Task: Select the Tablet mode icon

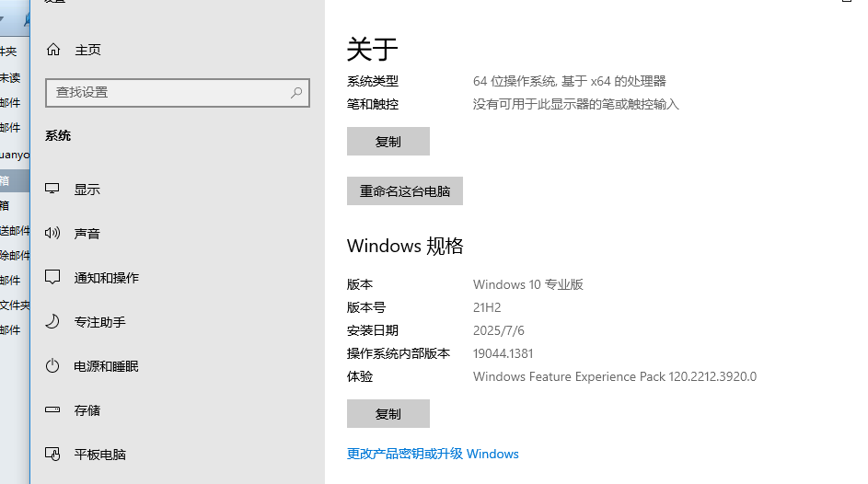Action: pyautogui.click(x=52, y=455)
